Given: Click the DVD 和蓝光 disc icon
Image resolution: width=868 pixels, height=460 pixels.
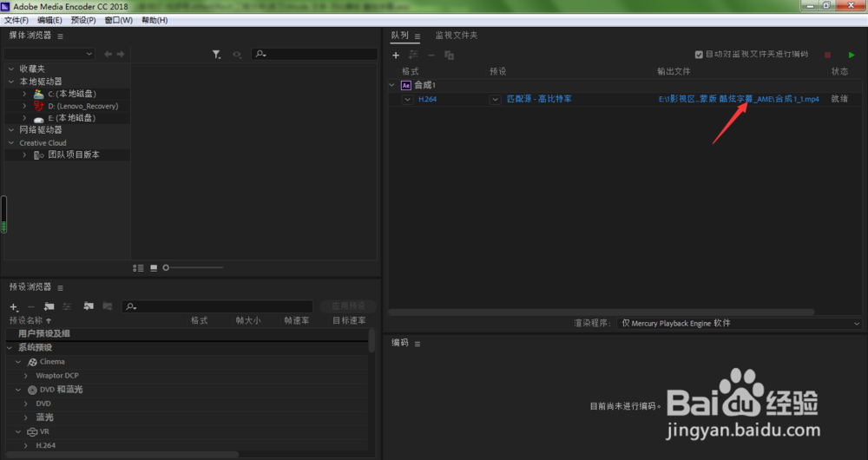Looking at the screenshot, I should (32, 391).
